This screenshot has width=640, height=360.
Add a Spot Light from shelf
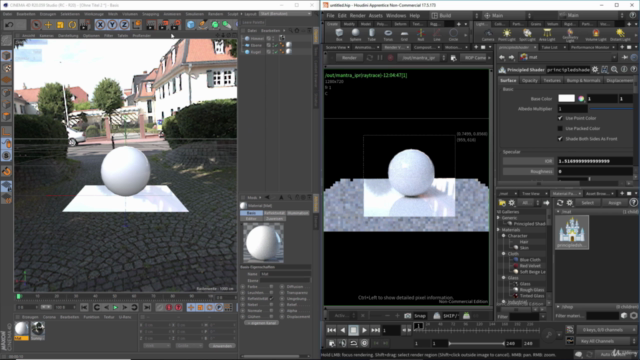(527, 35)
